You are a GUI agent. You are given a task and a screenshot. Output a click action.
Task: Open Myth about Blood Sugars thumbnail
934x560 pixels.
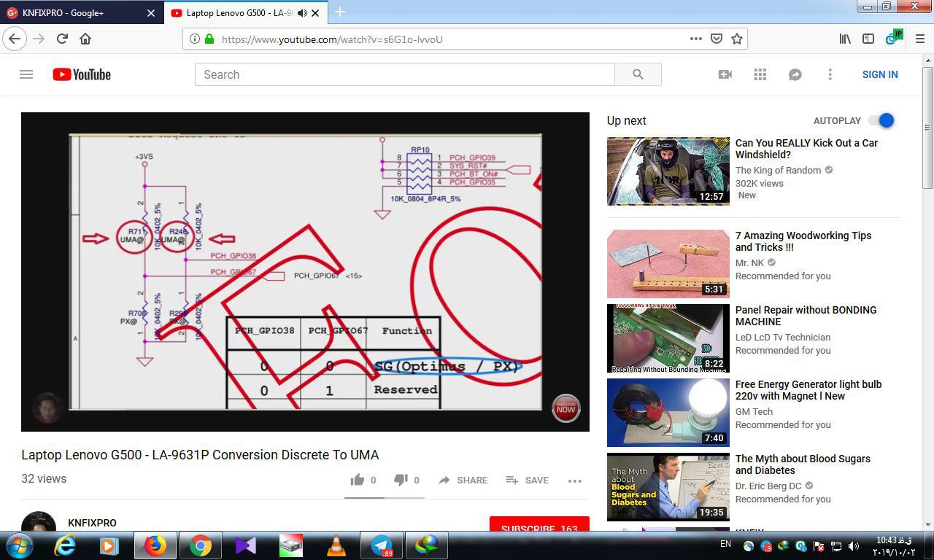[668, 487]
